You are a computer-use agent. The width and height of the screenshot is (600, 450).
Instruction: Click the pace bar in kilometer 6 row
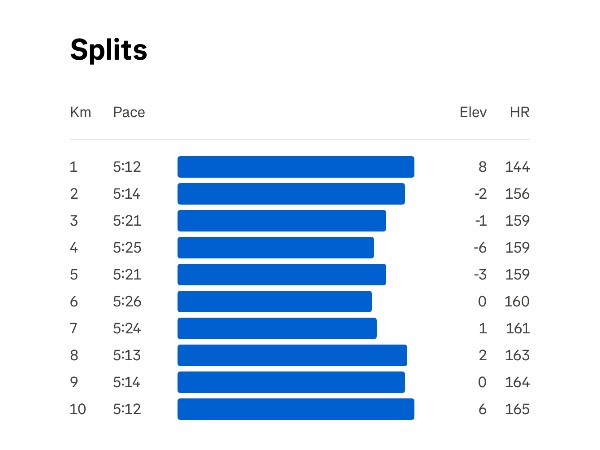click(274, 302)
